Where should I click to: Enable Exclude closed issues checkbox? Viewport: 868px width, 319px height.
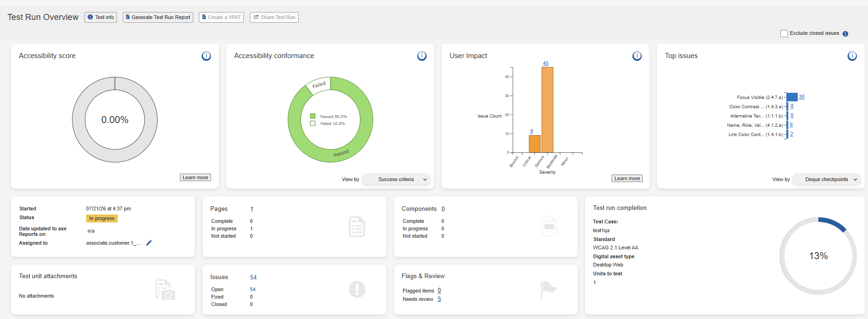(784, 33)
